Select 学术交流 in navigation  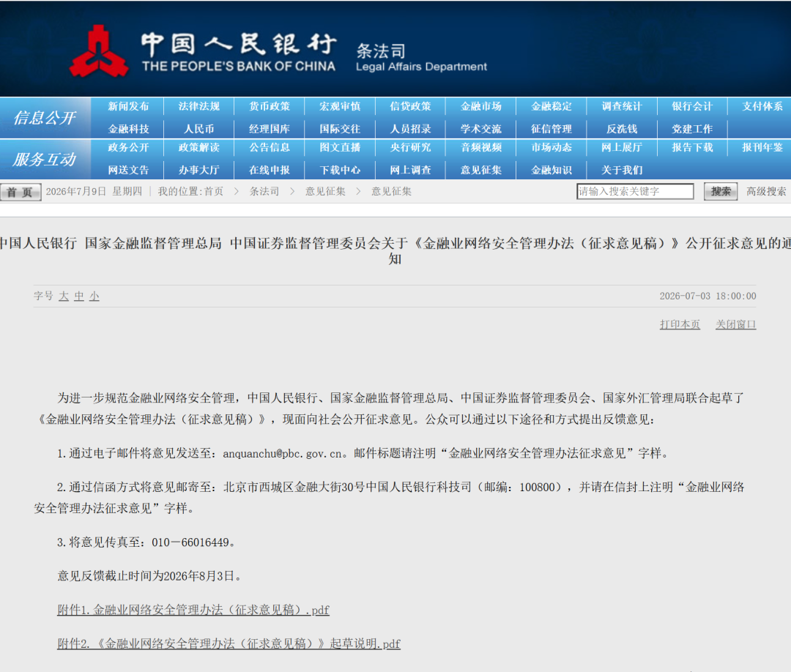pos(480,129)
